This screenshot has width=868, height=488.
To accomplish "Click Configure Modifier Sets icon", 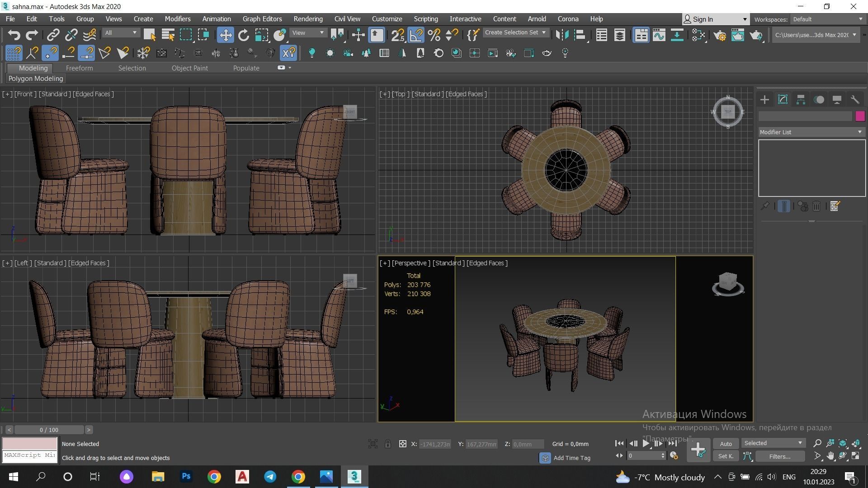I will point(835,206).
